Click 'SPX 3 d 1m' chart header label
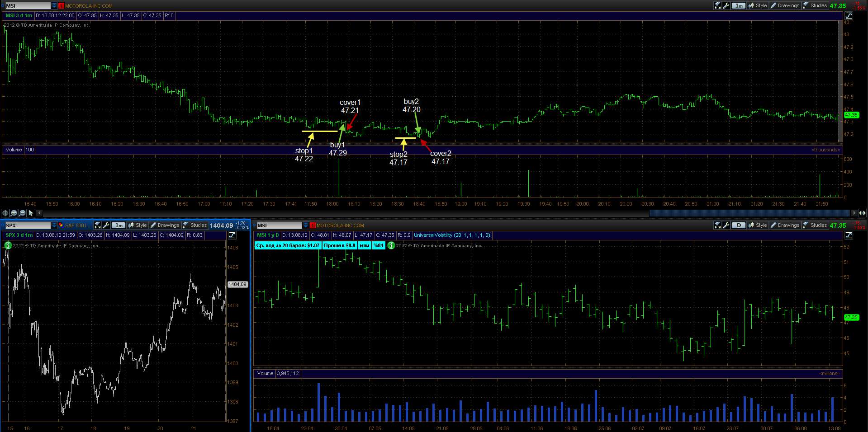 pos(19,235)
